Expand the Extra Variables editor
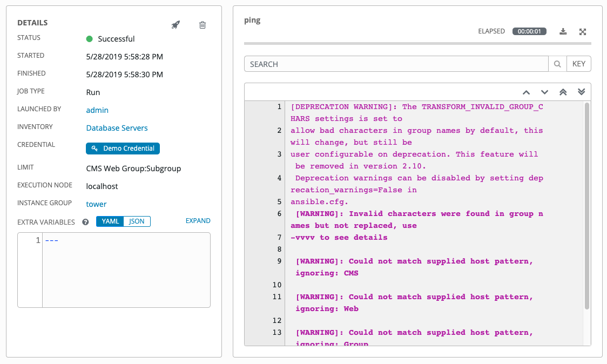Viewport: 607px width, 364px height. tap(198, 221)
